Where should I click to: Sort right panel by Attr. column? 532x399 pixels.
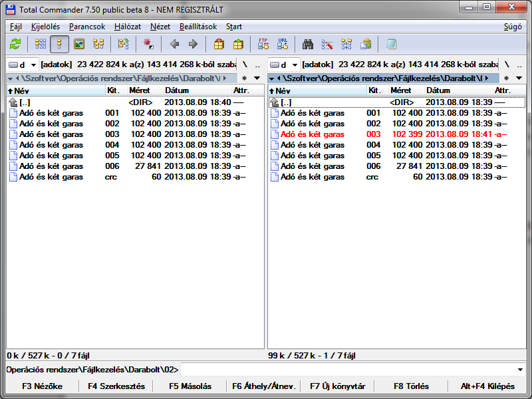click(509, 90)
